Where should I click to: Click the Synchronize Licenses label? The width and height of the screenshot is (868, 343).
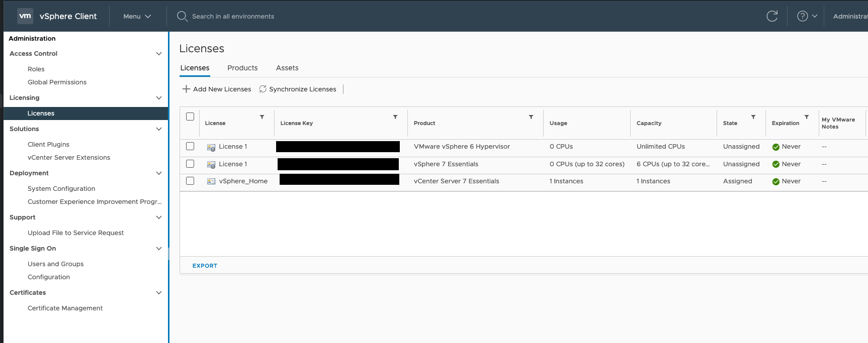[x=302, y=89]
